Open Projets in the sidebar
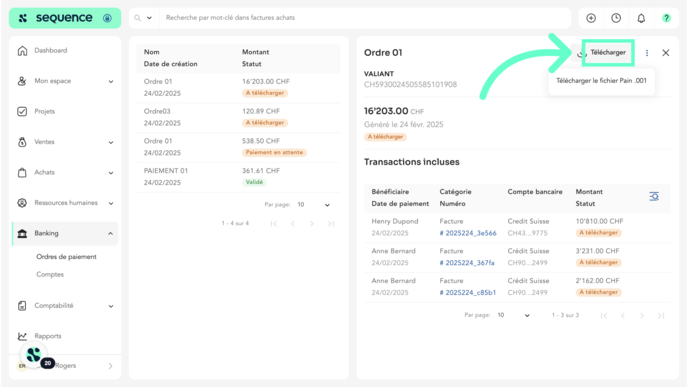The height and width of the screenshot is (387, 688). coord(45,111)
